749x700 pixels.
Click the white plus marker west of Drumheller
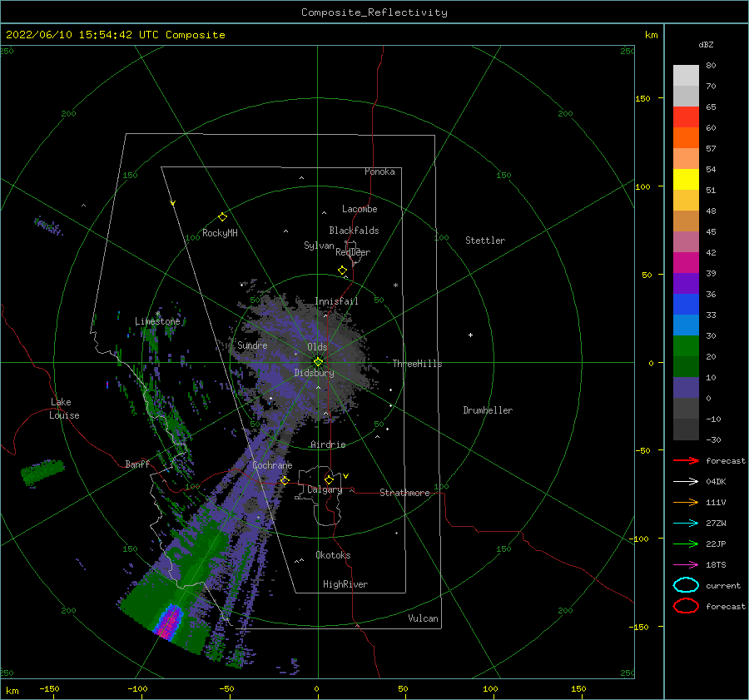pyautogui.click(x=470, y=335)
